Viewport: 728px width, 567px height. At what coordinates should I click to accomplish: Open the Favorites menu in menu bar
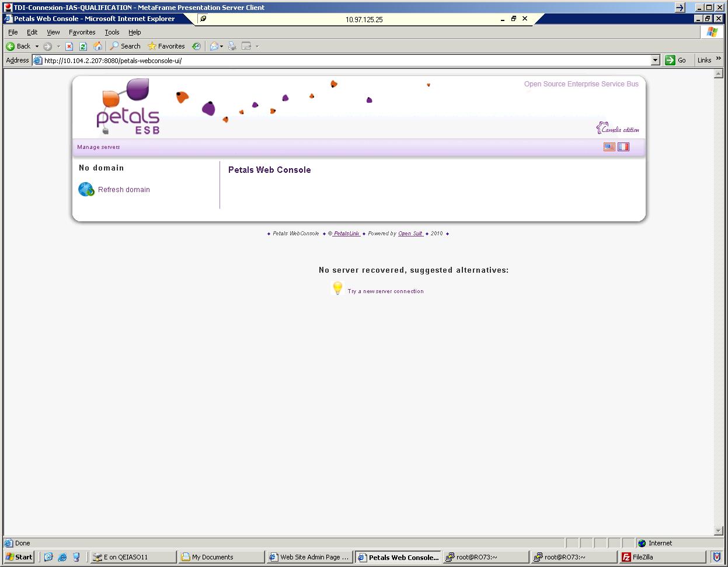[82, 32]
